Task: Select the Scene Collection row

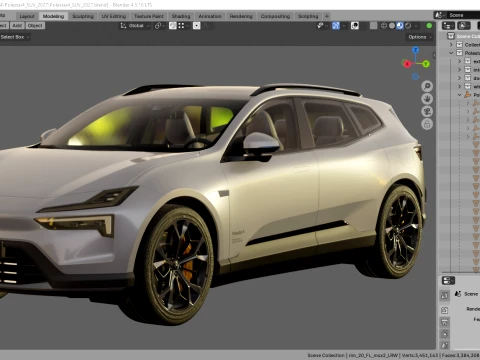Action: (460, 36)
